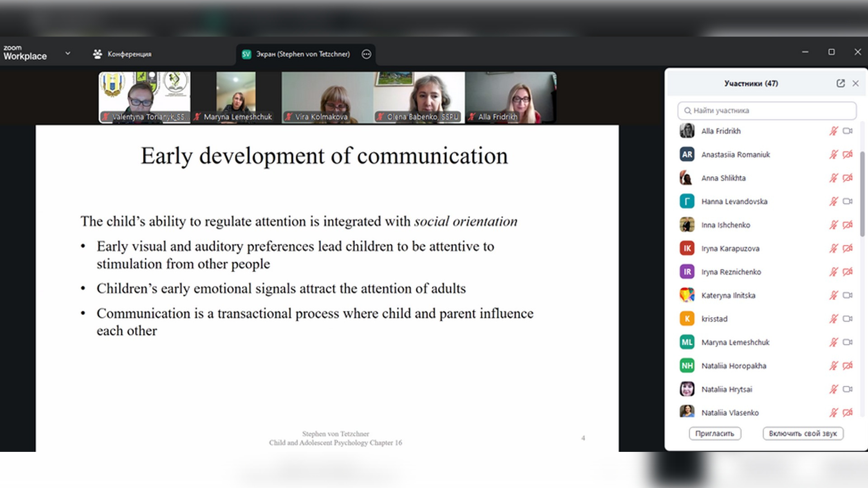Click Anastasiia Romaniuk's camera-off icon
The height and width of the screenshot is (488, 868).
click(848, 155)
